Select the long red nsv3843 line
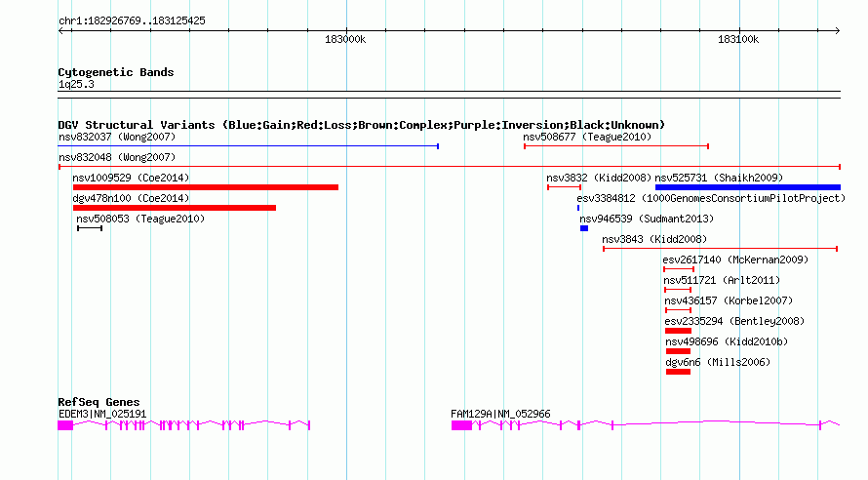 pos(720,249)
